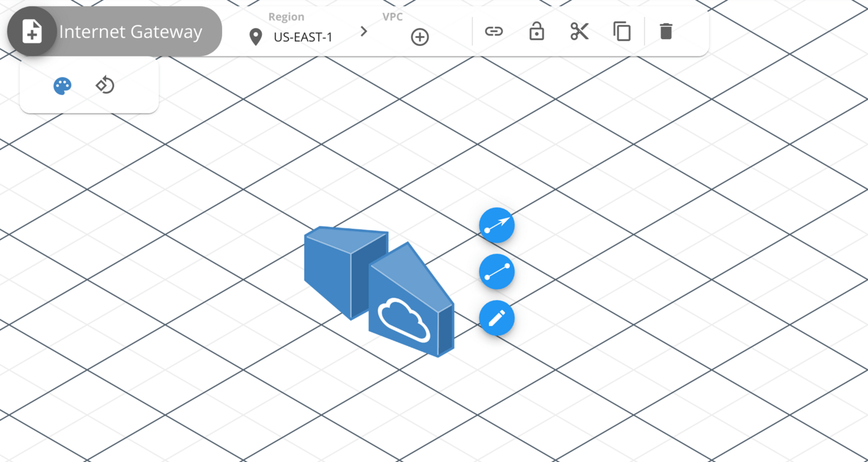Add a VPC with the plus circle

(x=420, y=37)
